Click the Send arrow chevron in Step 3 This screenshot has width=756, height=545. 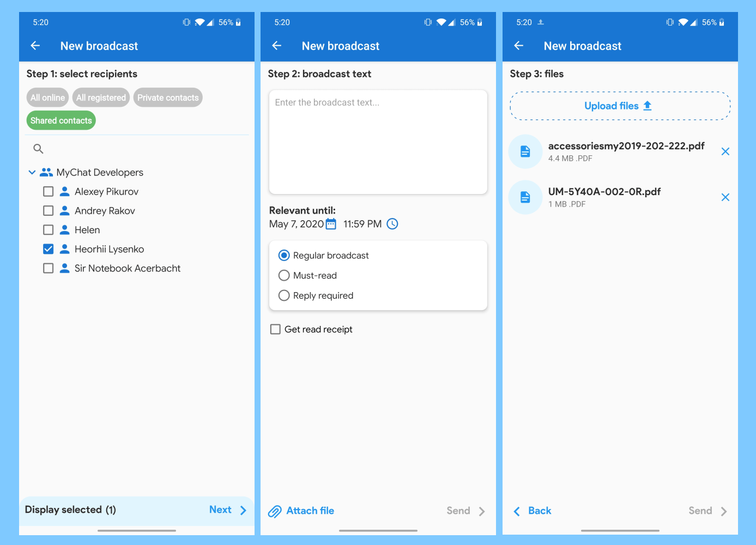pyautogui.click(x=724, y=511)
